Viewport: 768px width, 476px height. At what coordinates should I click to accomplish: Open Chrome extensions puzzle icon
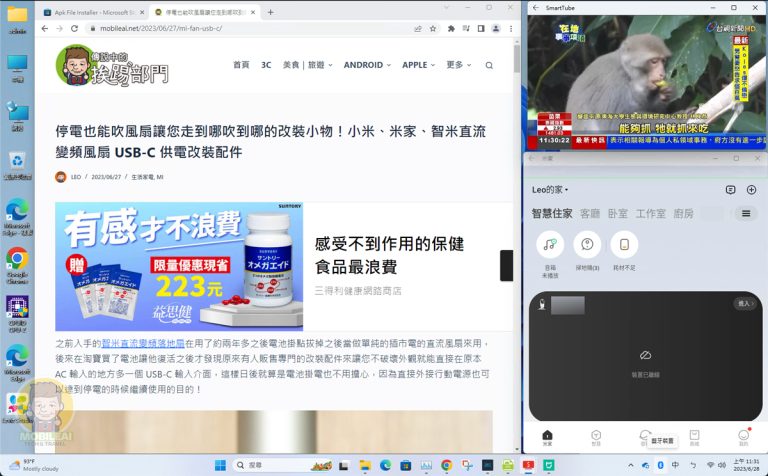click(x=451, y=29)
